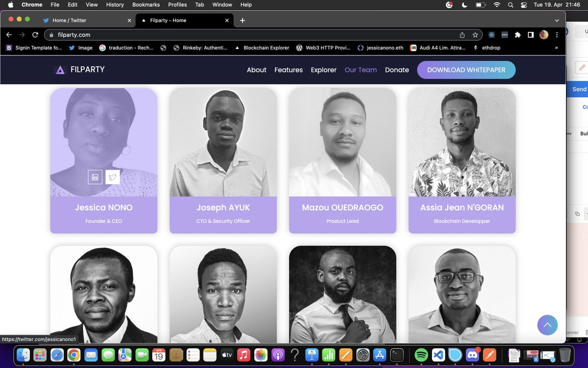
Task: Open Terminal from the Dock
Action: tap(397, 355)
